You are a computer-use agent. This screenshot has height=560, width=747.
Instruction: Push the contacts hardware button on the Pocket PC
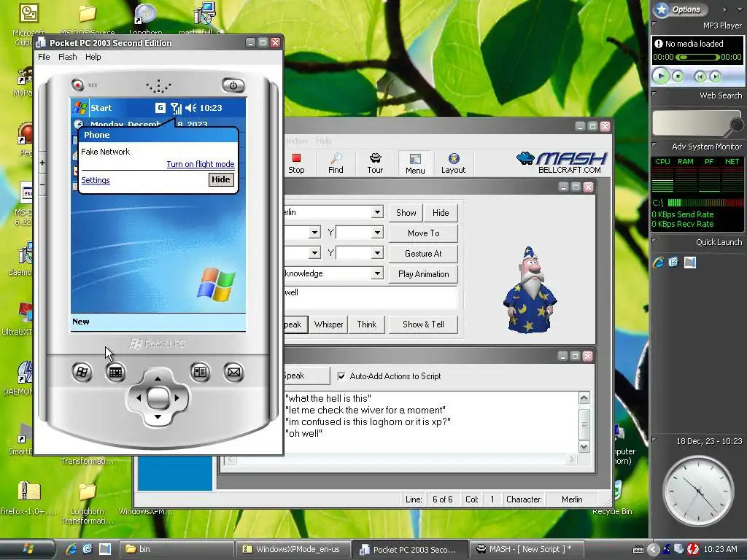tap(200, 372)
